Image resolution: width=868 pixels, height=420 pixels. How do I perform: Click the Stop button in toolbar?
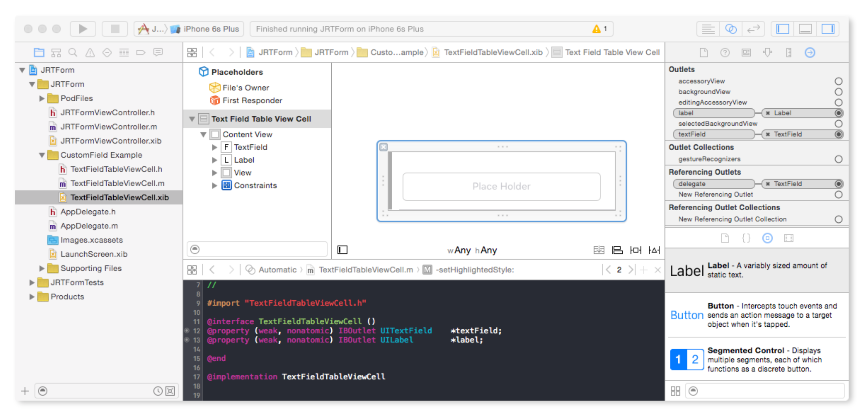click(x=115, y=29)
